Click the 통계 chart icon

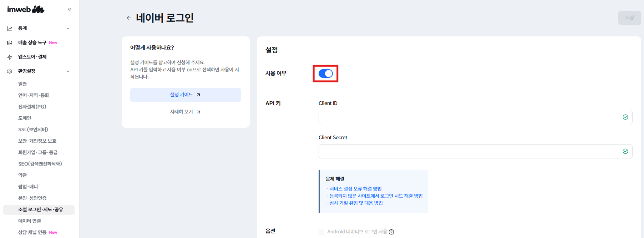coord(10,29)
